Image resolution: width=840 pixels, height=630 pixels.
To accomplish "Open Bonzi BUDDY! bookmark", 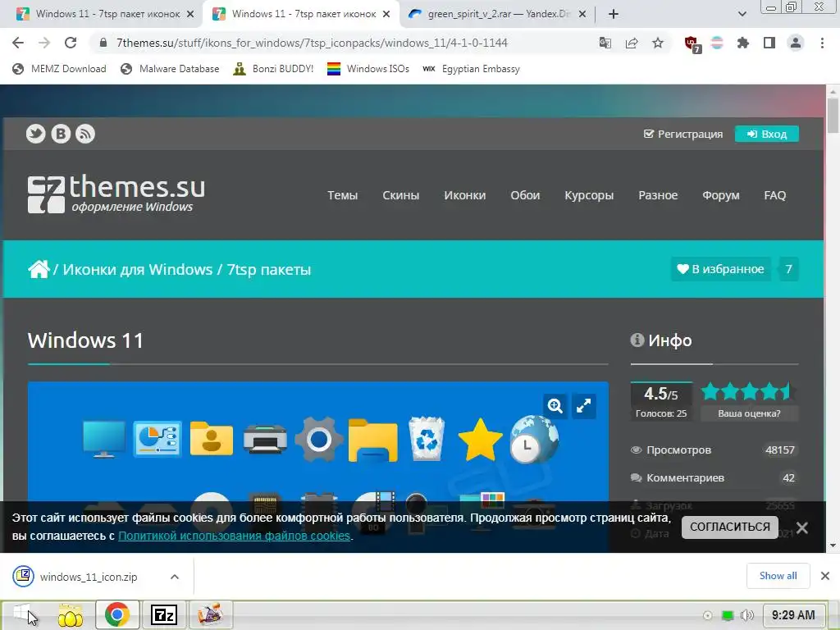I will [x=273, y=69].
